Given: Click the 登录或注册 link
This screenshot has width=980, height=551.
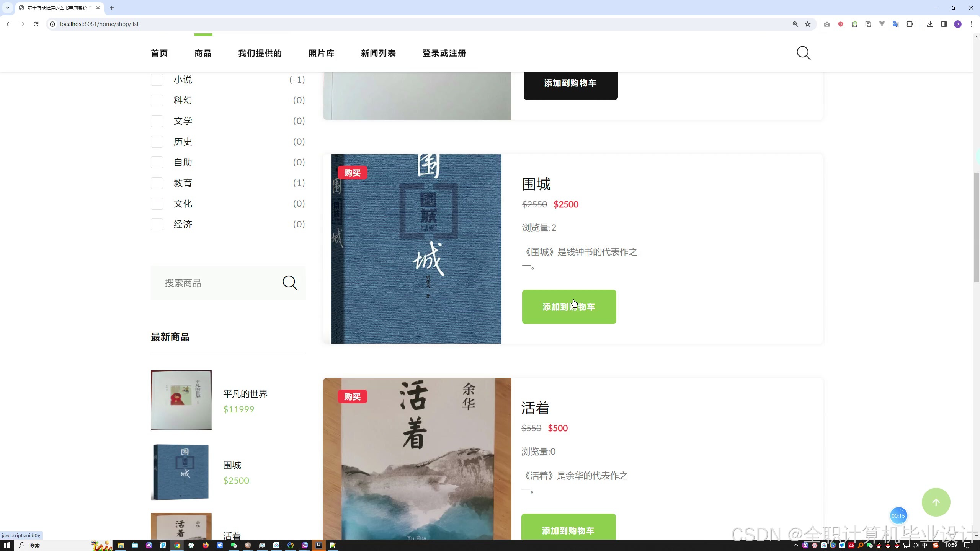Looking at the screenshot, I should point(444,53).
